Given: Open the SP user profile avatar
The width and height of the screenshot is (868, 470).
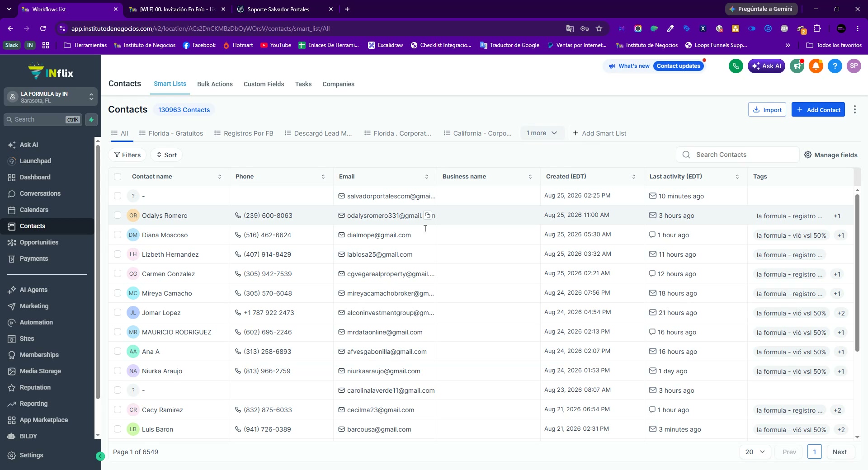Looking at the screenshot, I should pyautogui.click(x=854, y=66).
